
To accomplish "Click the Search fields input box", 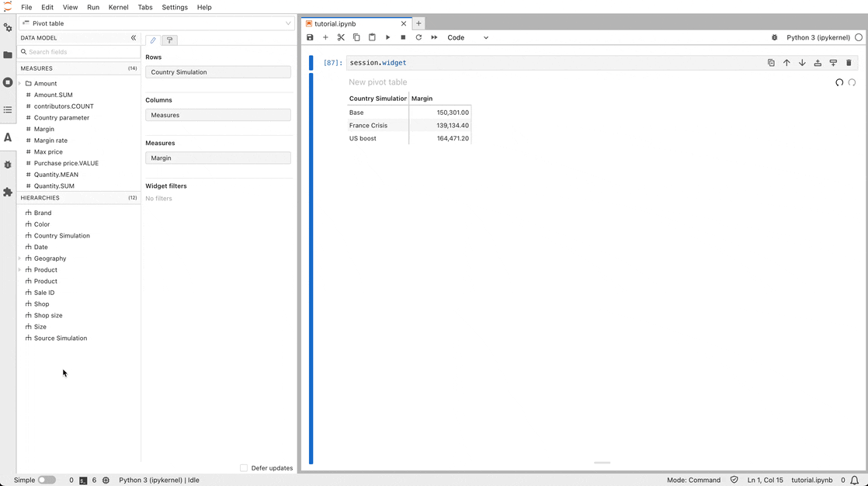I will [81, 52].
